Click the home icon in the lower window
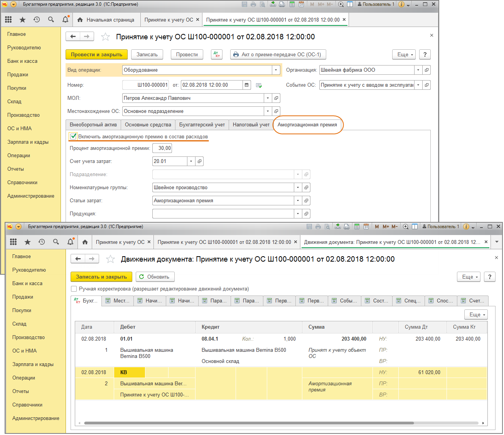Screen dimensions: 504x435 [85, 242]
